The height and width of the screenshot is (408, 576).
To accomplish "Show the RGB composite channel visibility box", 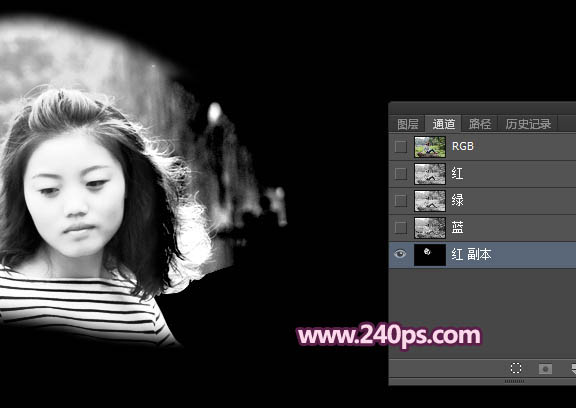I will click(x=400, y=147).
